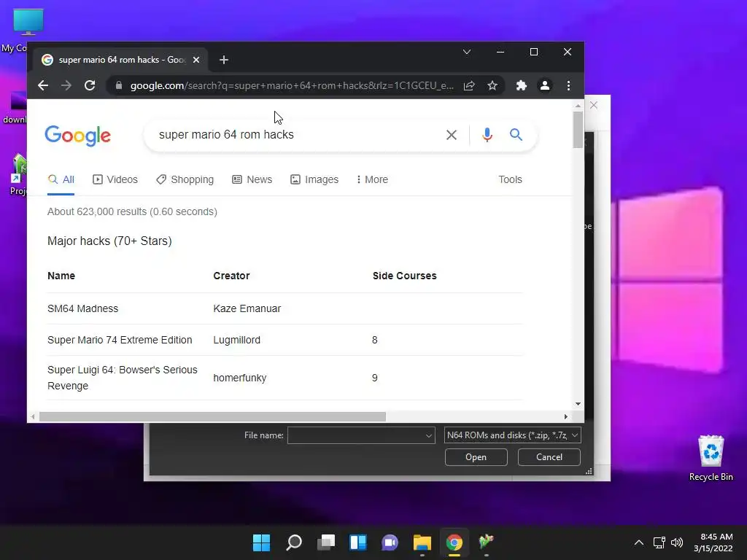
Task: Click the page's vertical scrollbar thumb
Action: click(578, 129)
